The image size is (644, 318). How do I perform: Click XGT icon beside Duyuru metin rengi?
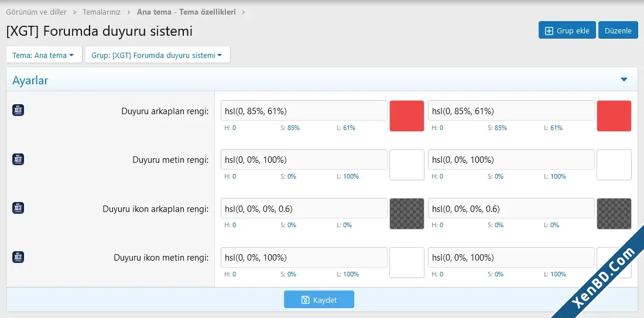pyautogui.click(x=18, y=159)
